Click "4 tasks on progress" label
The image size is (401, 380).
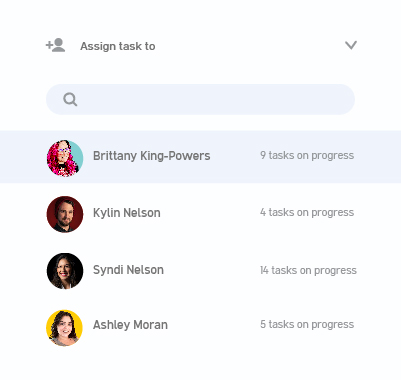307,212
